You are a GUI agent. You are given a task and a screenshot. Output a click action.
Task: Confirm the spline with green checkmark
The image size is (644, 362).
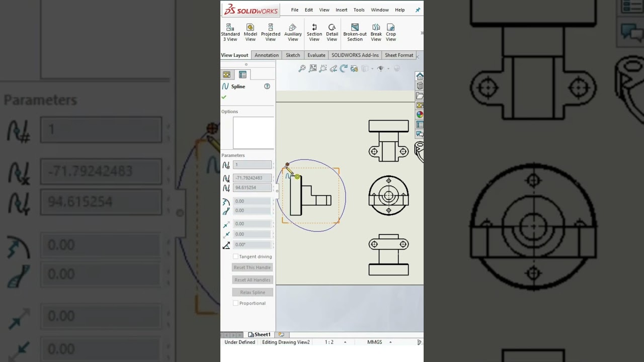224,97
